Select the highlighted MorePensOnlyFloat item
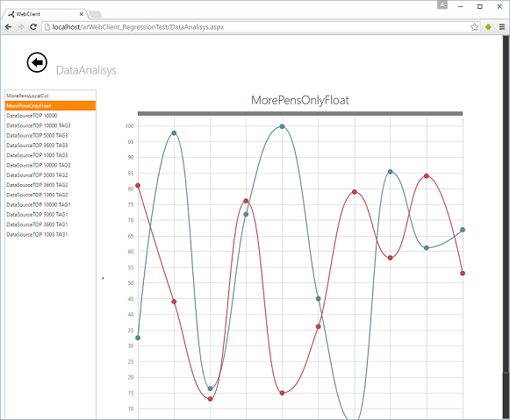The width and height of the screenshot is (510, 420). point(50,105)
